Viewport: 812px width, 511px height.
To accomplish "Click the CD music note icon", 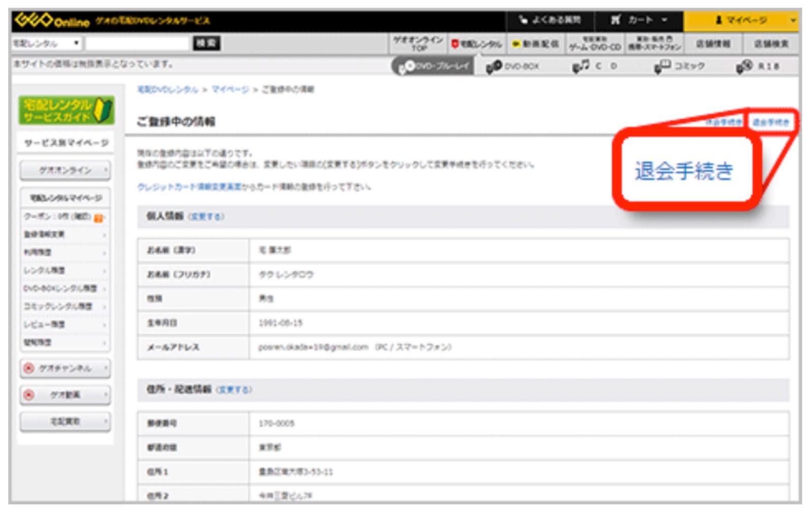I will [x=581, y=66].
